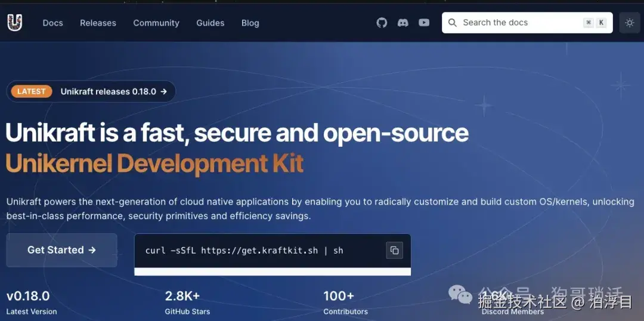Click the curl -sSfL install command text
This screenshot has width=644, height=321.
click(x=244, y=251)
